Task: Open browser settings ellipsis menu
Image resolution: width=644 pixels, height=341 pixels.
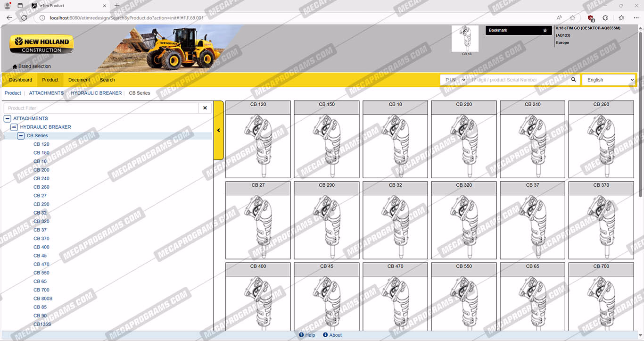Action: 636,18
